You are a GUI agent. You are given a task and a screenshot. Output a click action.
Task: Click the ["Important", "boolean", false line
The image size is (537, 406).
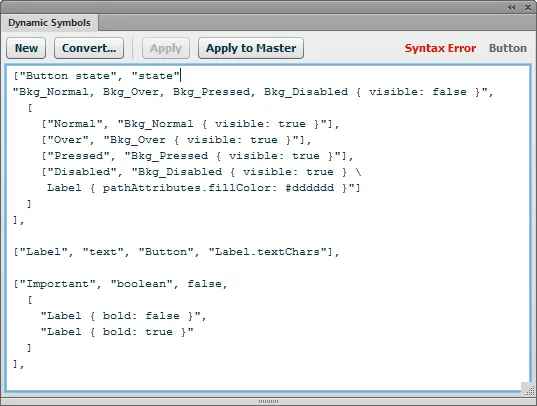(x=120, y=284)
